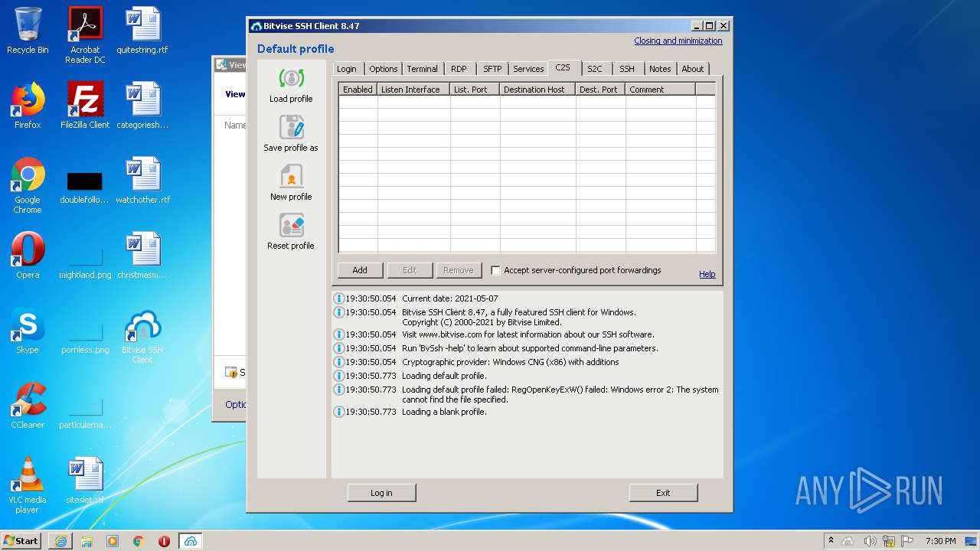
Task: Open the Help link
Action: coord(707,274)
